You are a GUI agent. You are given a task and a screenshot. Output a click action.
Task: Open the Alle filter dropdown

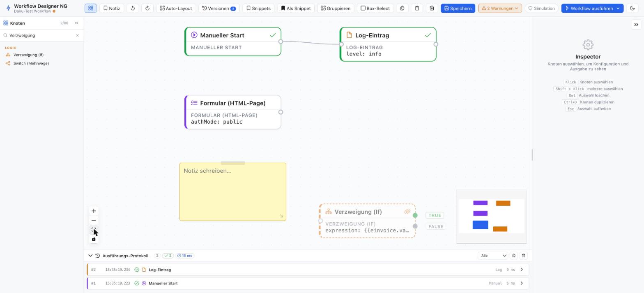493,256
